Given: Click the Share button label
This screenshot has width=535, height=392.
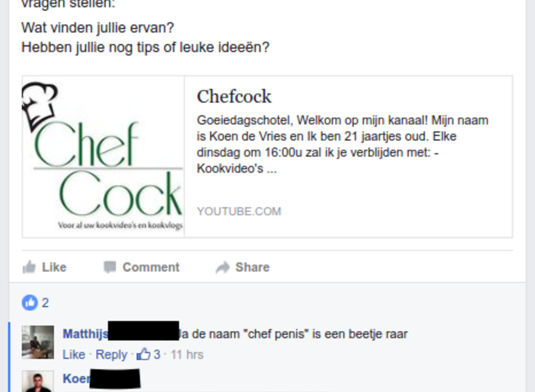Looking at the screenshot, I should (x=252, y=267).
